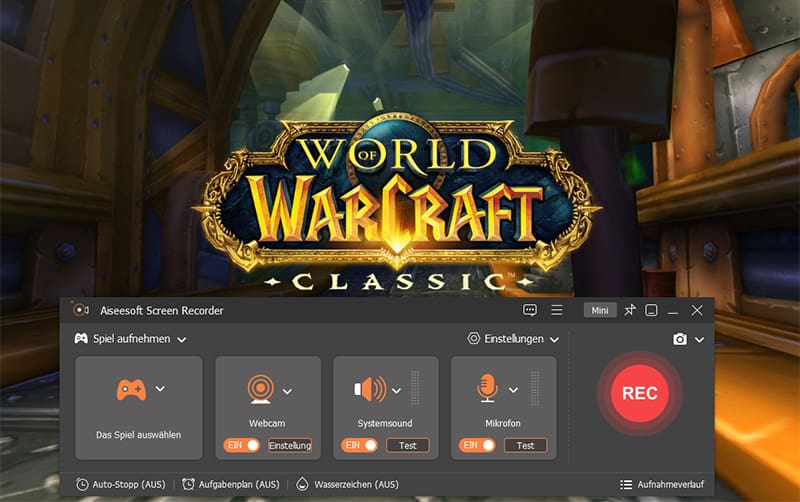
Task: Click the Aufgabenplan alarm clock icon
Action: click(188, 484)
